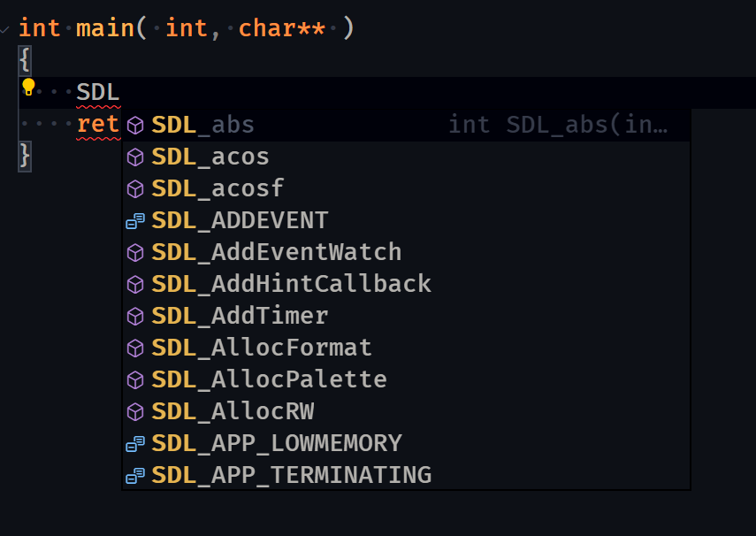Choose SDL_acos in the autocomplete popup

pyautogui.click(x=210, y=157)
